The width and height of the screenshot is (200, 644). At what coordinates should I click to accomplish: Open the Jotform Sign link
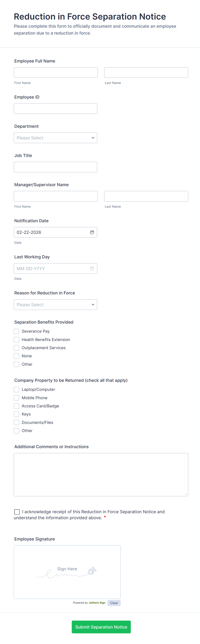97,603
